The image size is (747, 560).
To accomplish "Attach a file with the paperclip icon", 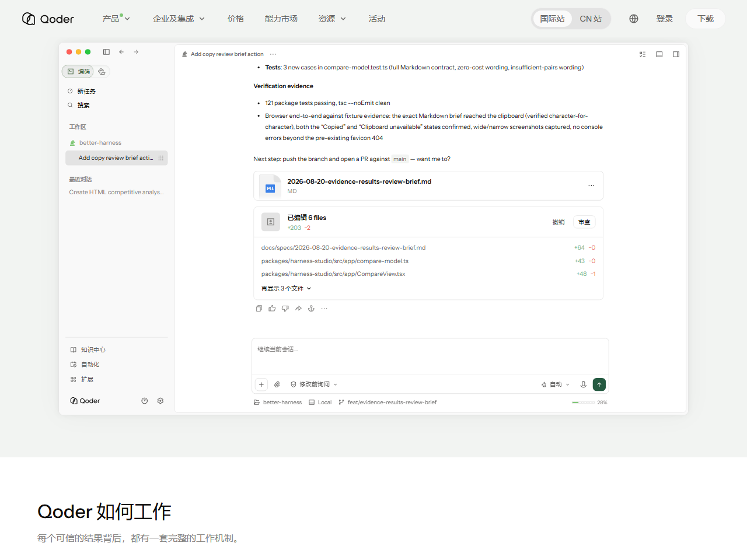I will tap(277, 384).
